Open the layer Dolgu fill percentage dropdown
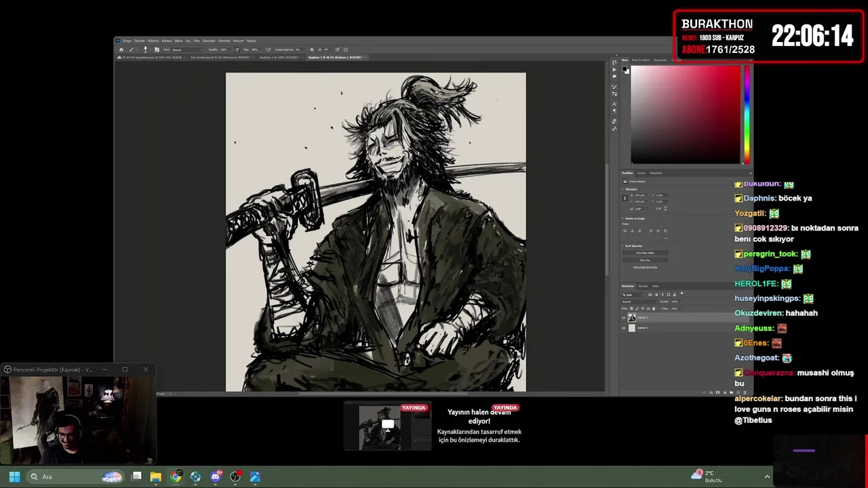Image resolution: width=868 pixels, height=488 pixels. click(676, 308)
